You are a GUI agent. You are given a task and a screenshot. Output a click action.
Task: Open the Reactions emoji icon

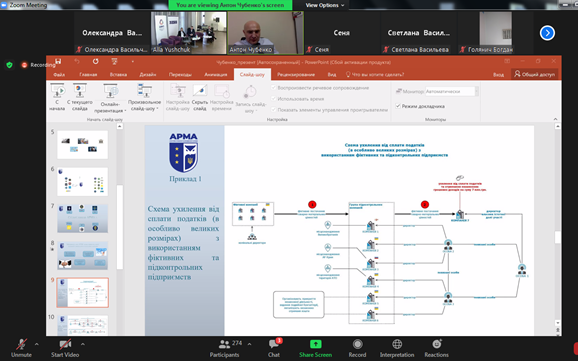[x=437, y=344]
